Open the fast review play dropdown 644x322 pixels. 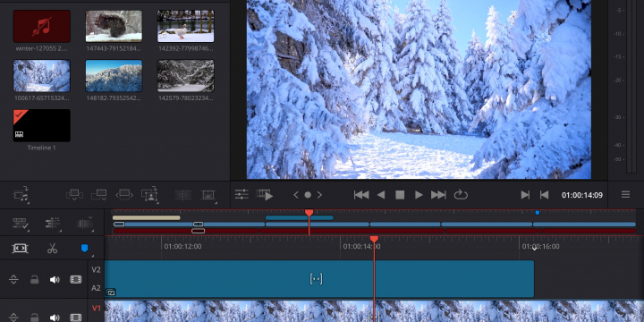pyautogui.click(x=265, y=195)
